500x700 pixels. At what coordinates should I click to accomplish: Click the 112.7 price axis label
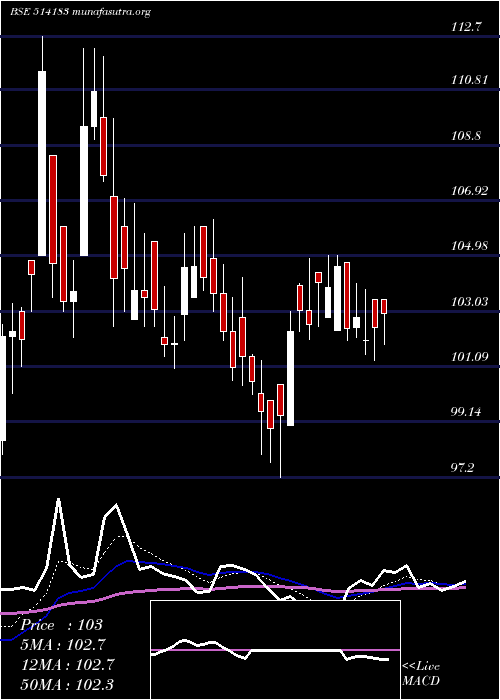(467, 27)
